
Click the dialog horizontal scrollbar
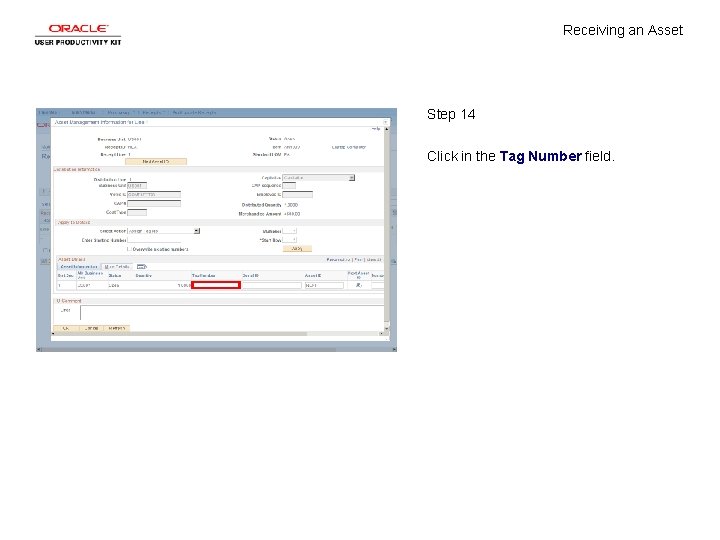(x=218, y=334)
